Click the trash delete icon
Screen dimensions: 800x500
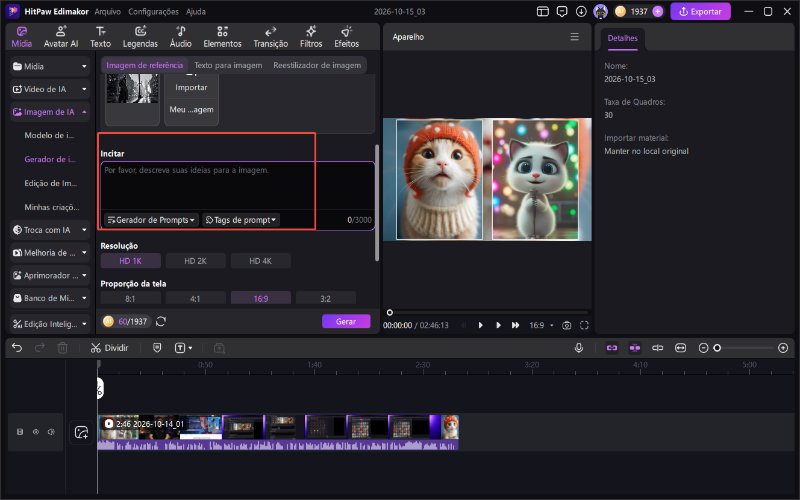coord(62,348)
